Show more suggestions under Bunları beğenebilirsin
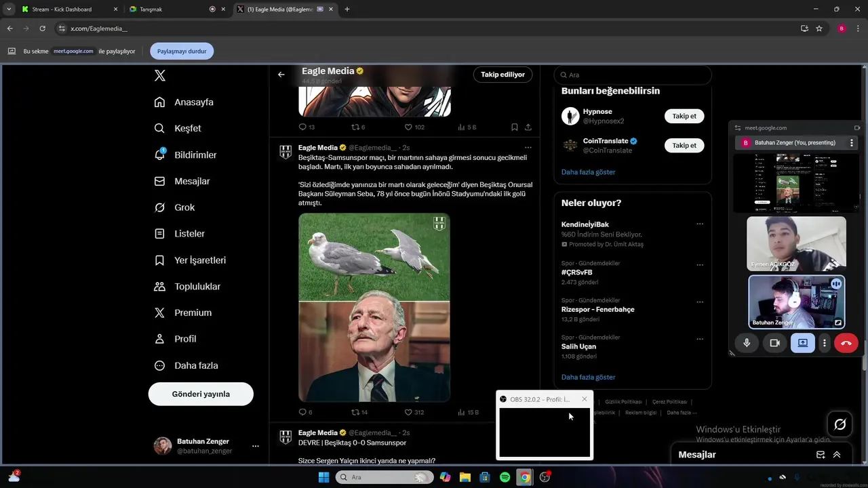 (x=588, y=172)
